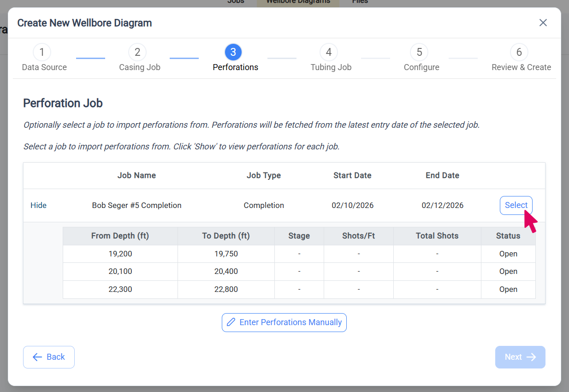This screenshot has height=392, width=569.
Task: Close the Create New Wellbore Diagram dialog
Action: [543, 23]
